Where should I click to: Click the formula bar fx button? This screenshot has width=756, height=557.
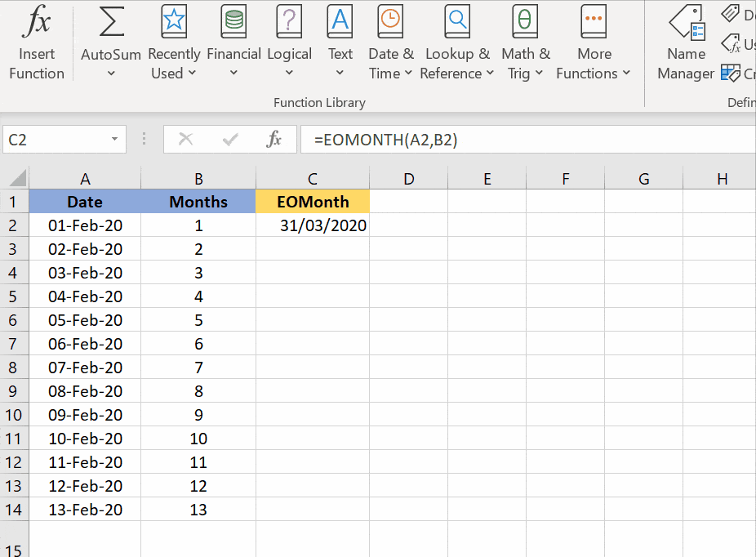pyautogui.click(x=274, y=140)
